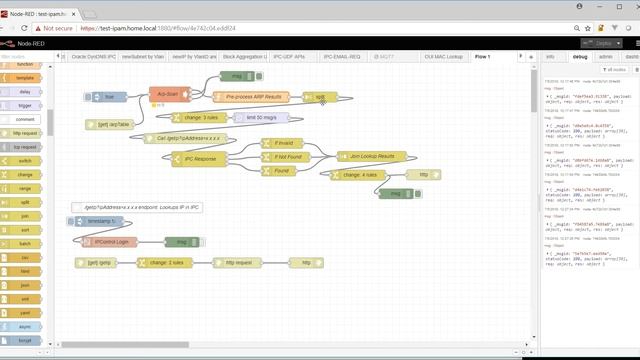
Task: Click the browser address bar URL
Action: [x=158, y=28]
